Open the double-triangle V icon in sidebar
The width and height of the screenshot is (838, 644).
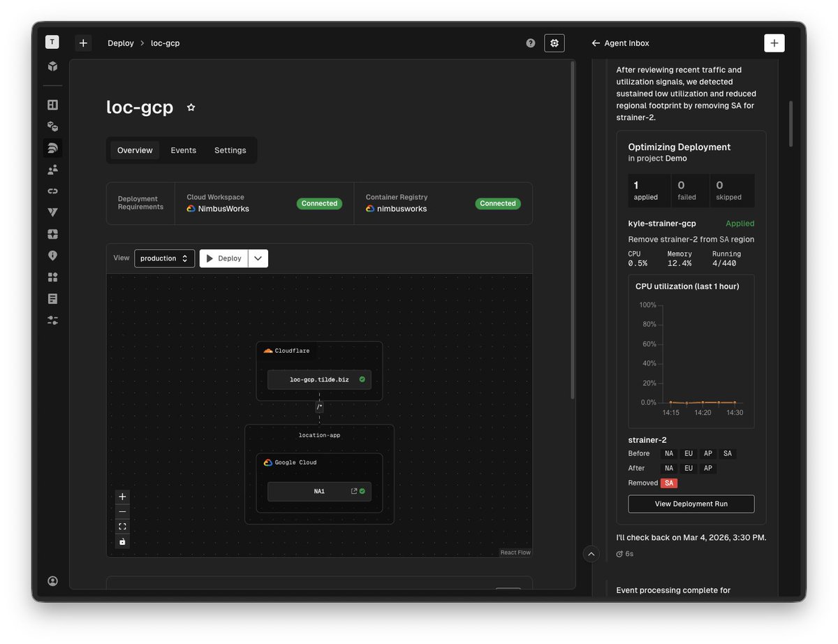tap(52, 212)
